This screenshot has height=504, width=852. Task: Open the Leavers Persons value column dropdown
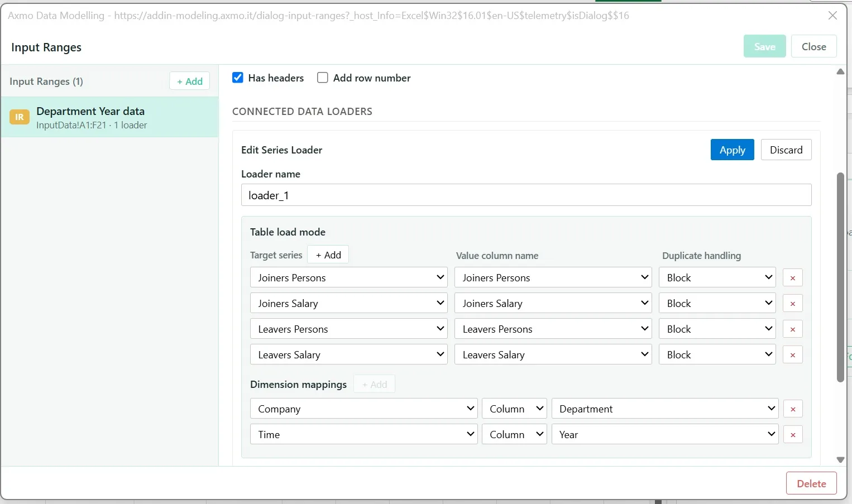tap(553, 329)
